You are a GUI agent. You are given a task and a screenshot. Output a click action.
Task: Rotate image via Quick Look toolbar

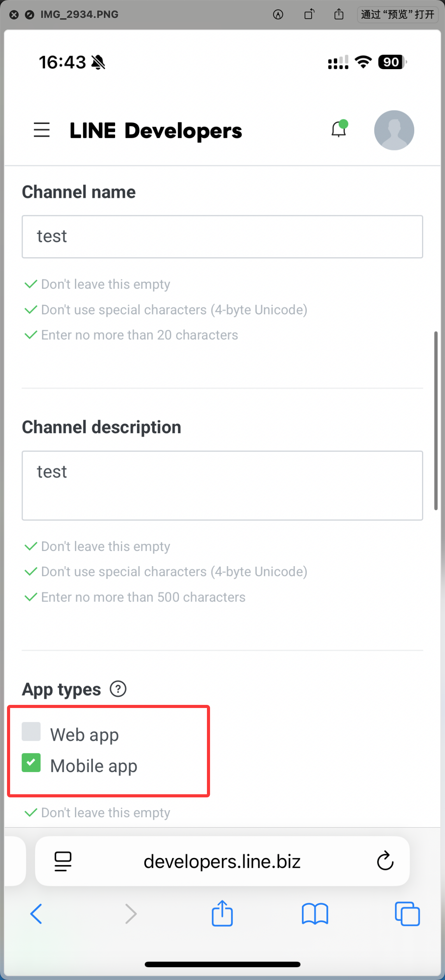click(x=309, y=15)
